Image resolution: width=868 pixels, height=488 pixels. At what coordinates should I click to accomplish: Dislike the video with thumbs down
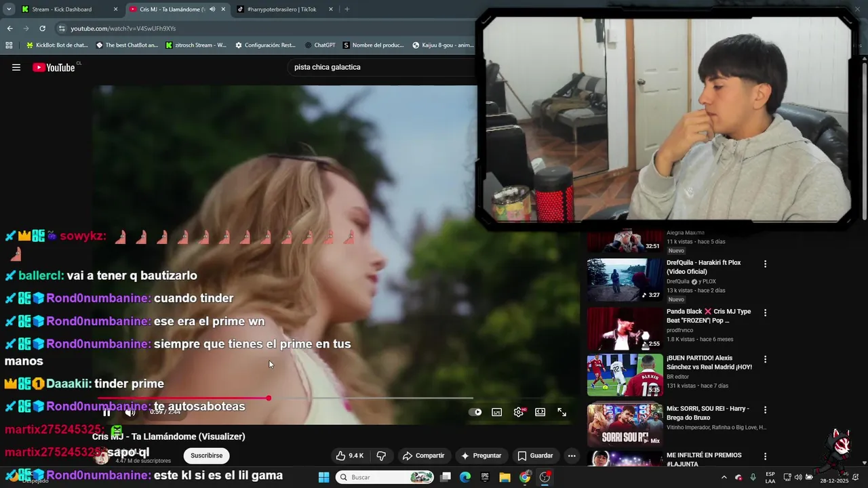(x=381, y=455)
